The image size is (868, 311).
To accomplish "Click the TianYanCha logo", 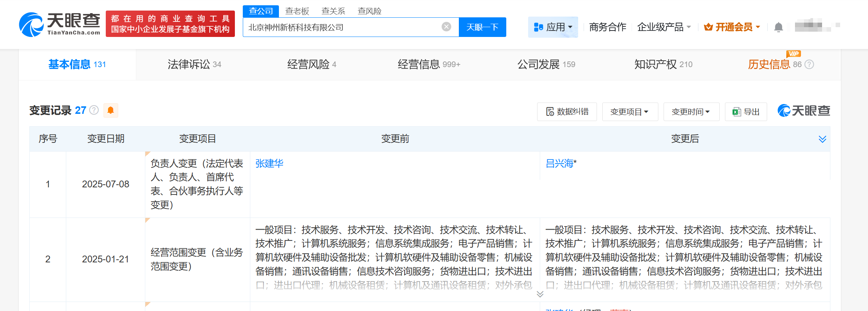I will tap(59, 24).
